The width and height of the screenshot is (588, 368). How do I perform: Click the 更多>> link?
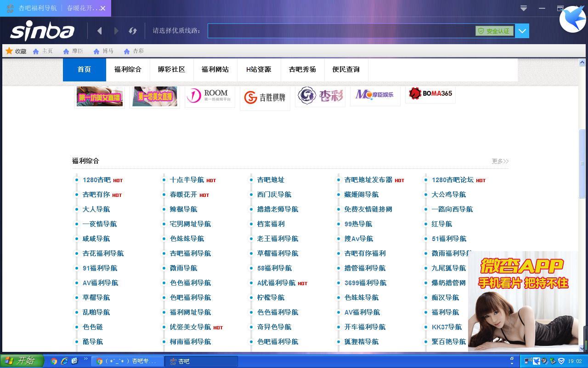[500, 161]
